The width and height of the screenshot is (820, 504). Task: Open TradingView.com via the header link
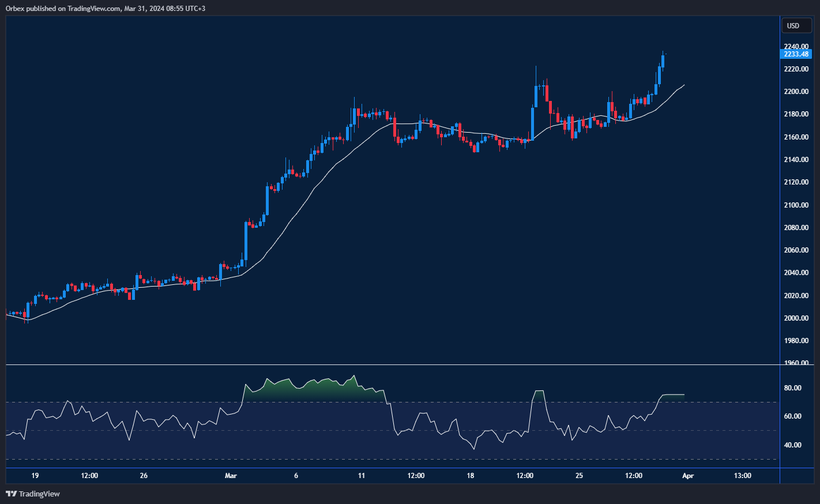point(92,8)
